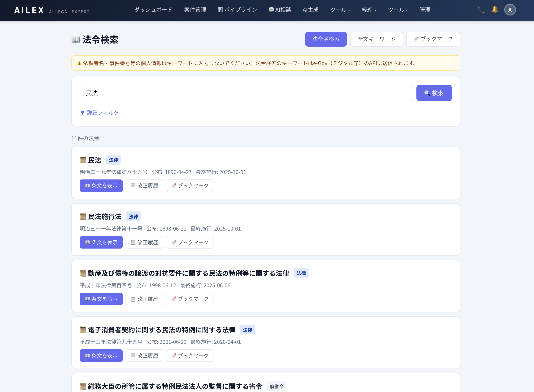The image size is (534, 392).
Task: Click scroll icon beside 総務大臣の所管 ordinance
Action: (x=83, y=386)
